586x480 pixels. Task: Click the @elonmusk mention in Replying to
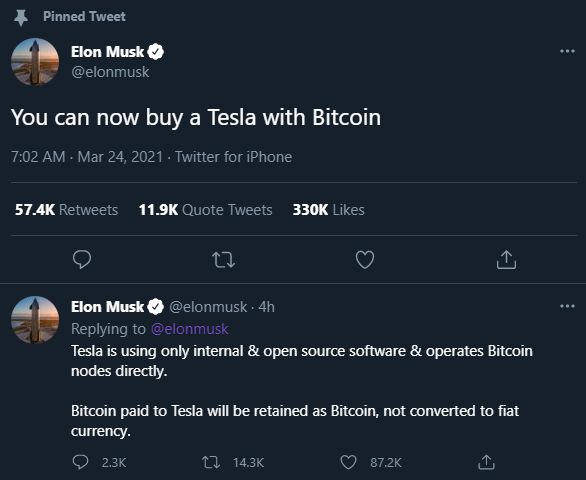189,329
